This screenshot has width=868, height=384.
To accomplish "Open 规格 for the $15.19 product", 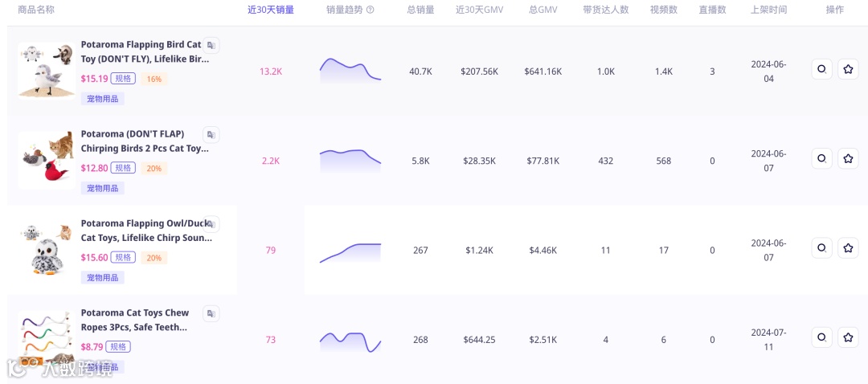I will (123, 79).
